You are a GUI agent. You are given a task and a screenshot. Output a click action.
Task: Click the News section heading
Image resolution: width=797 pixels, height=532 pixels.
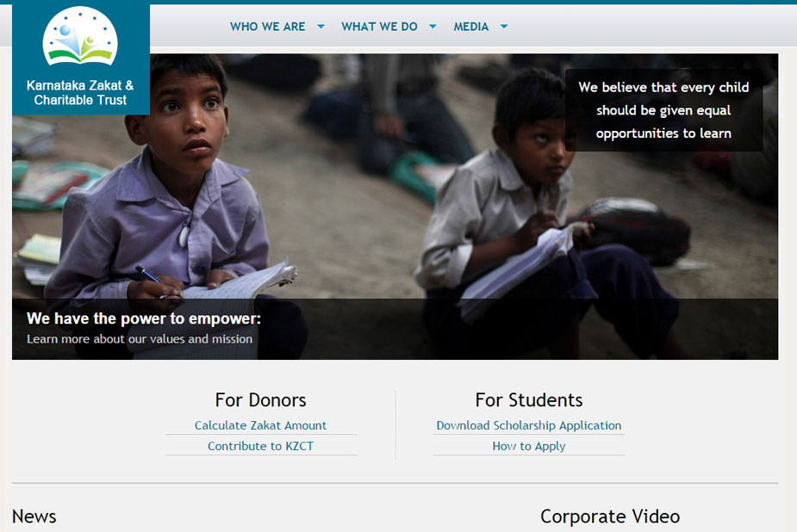click(34, 517)
